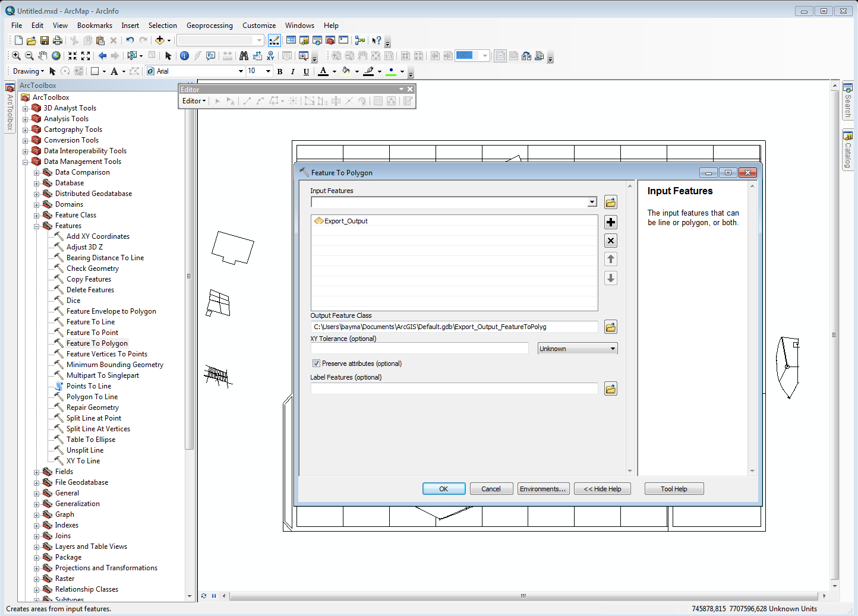Click the Go To XY icon

pos(270,56)
